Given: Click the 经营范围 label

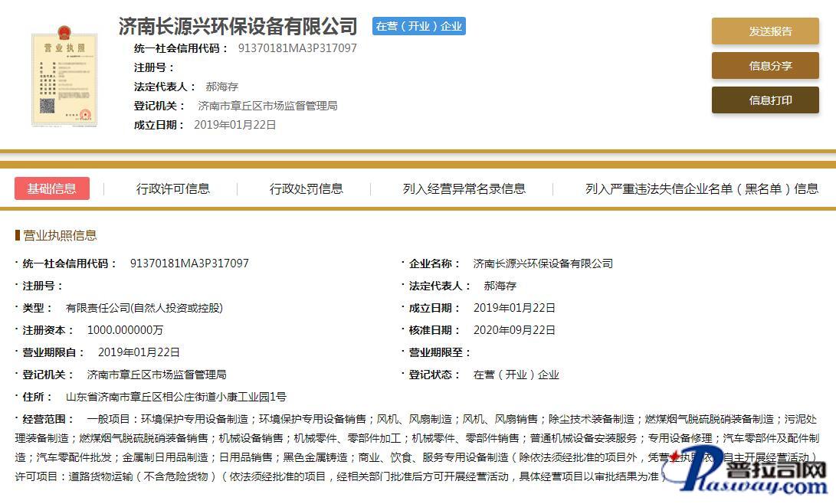Looking at the screenshot, I should [x=48, y=419].
